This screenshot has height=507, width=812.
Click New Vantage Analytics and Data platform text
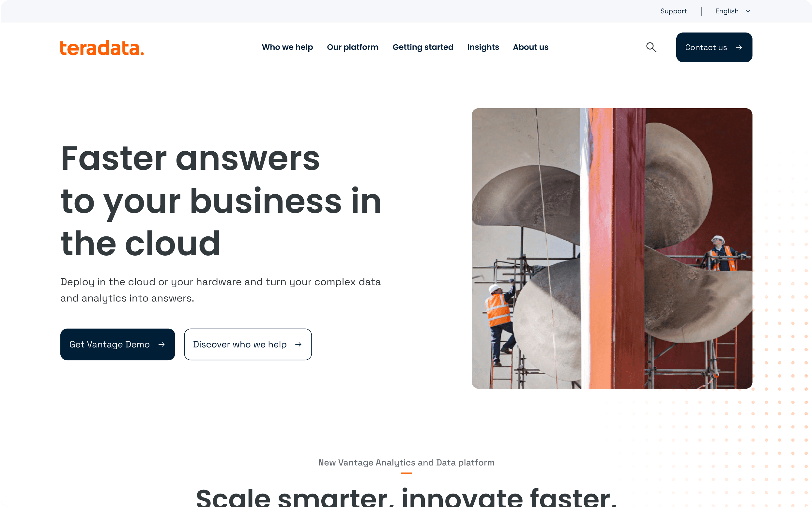pyautogui.click(x=406, y=463)
